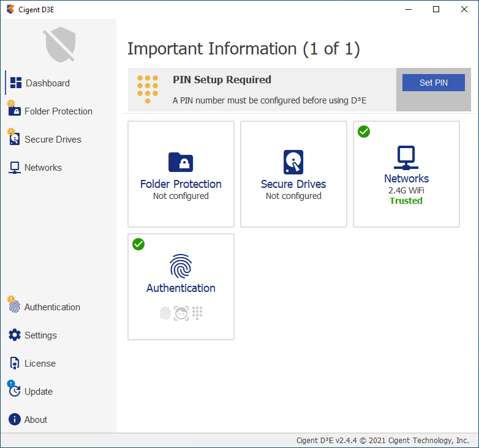The image size is (479, 448).
Task: Click the Secure Drives tile title
Action: coord(293,184)
